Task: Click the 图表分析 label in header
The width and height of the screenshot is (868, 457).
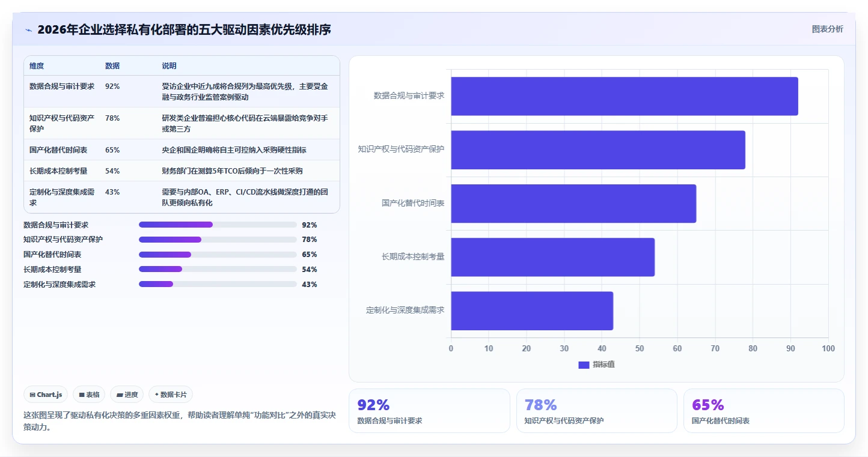Action: (827, 29)
